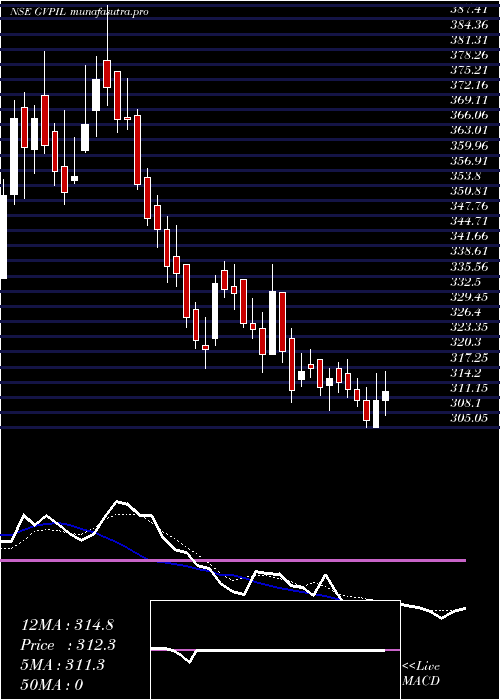Select the 344.71 price level
500x700 pixels.
(x=467, y=221)
